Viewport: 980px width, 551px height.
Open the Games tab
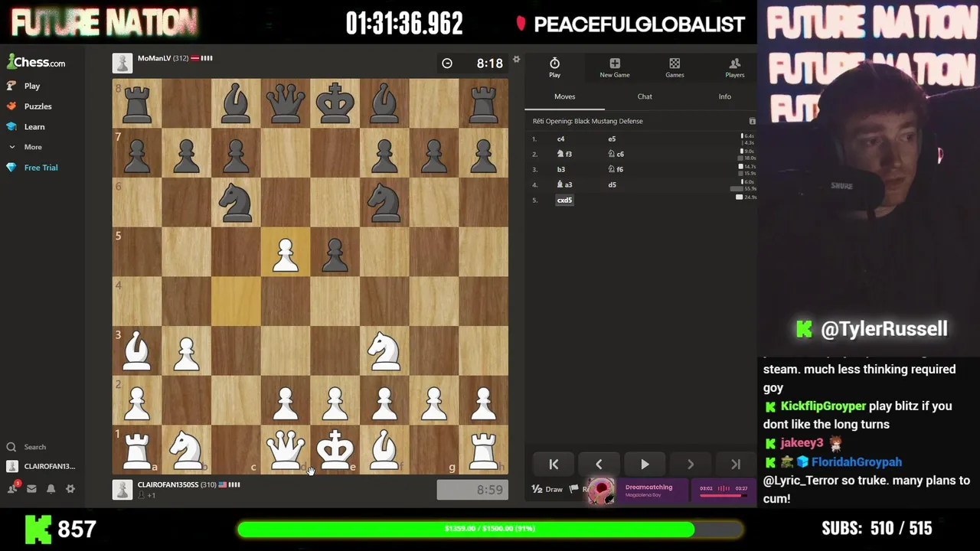(675, 67)
